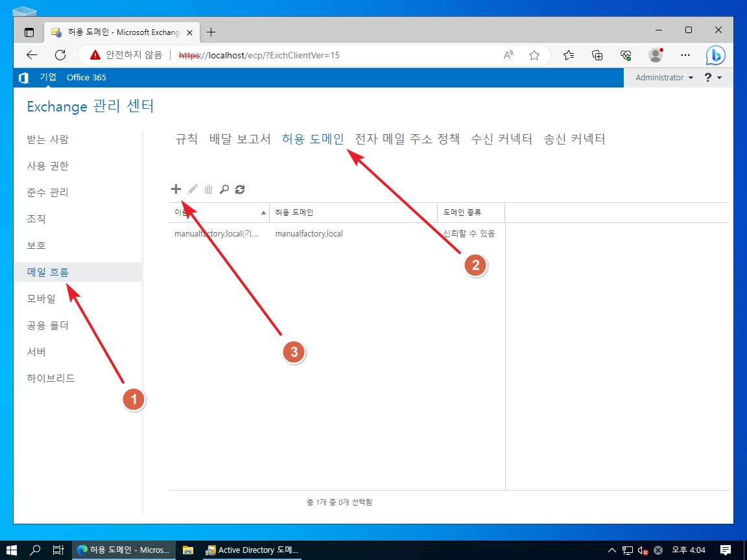Open search with the magnifier icon in toolbar

pos(224,189)
